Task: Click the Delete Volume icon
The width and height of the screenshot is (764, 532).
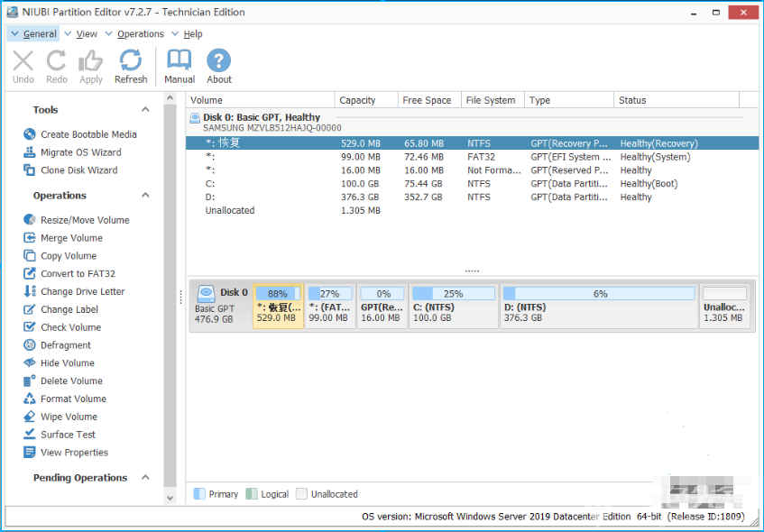Action: [29, 381]
